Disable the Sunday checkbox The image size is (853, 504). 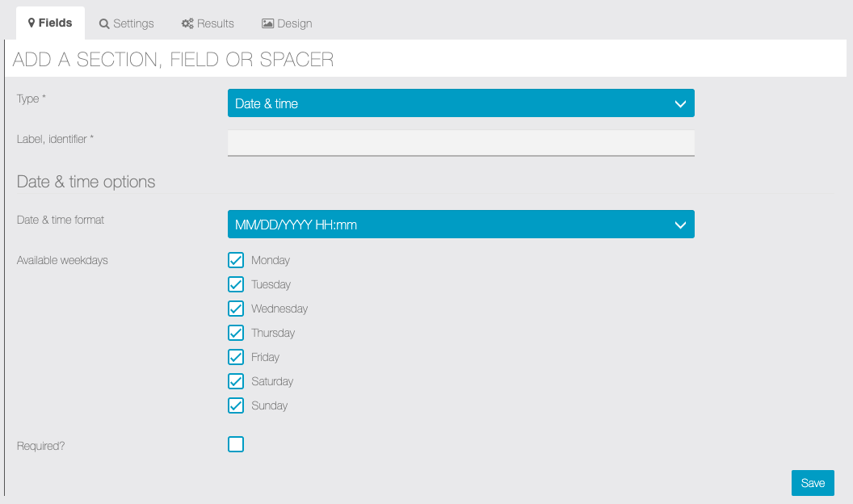pos(236,405)
